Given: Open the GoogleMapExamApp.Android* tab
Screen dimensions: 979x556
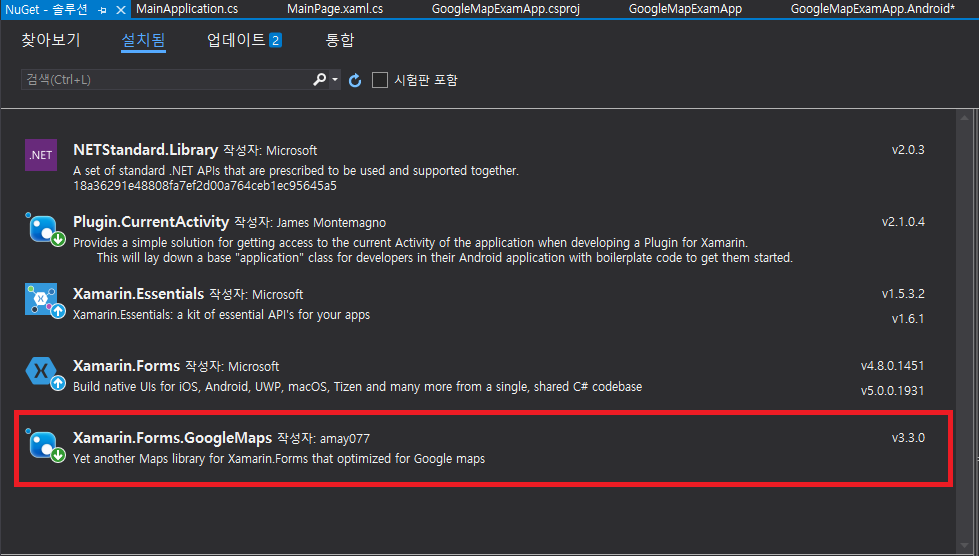Looking at the screenshot, I should 872,9.
